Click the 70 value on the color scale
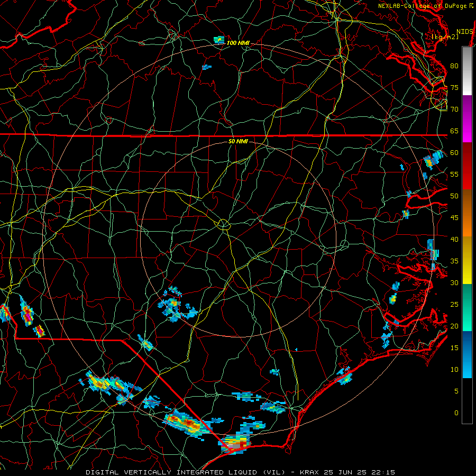This screenshot has width=476, height=476. click(x=454, y=109)
